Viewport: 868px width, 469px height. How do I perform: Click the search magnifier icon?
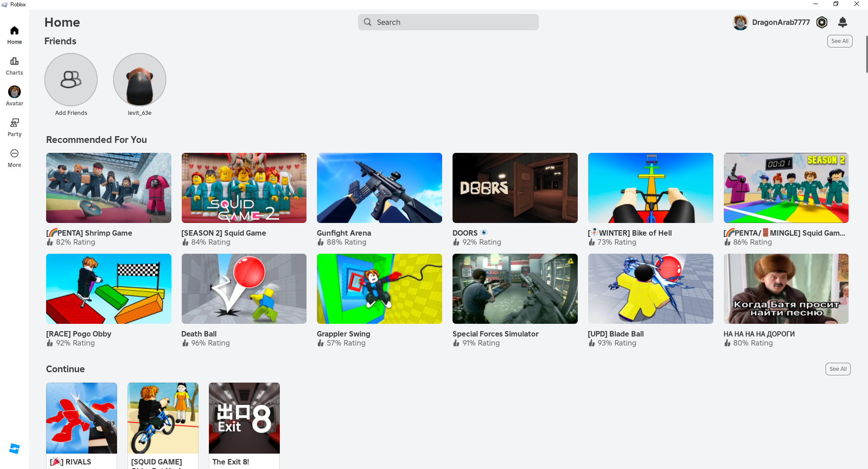368,22
